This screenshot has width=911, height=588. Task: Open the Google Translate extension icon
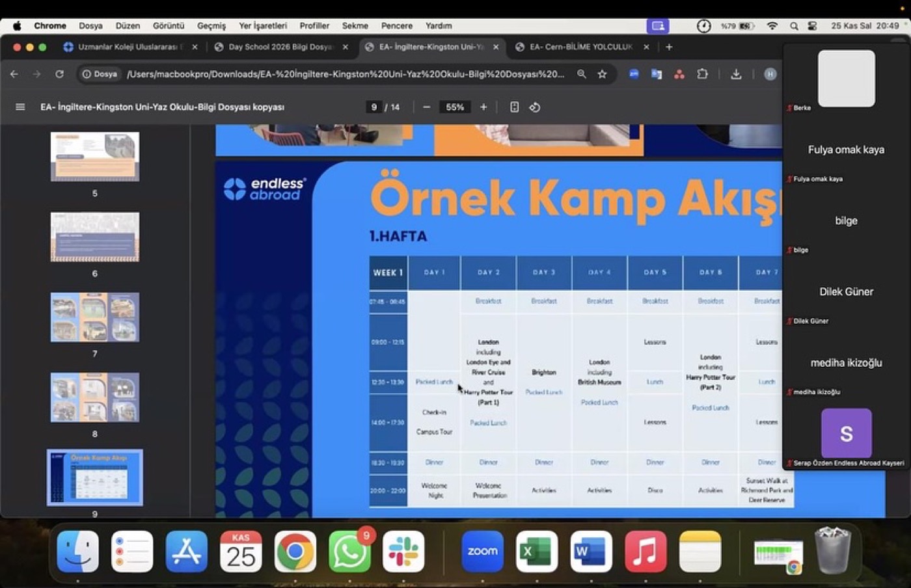656,74
